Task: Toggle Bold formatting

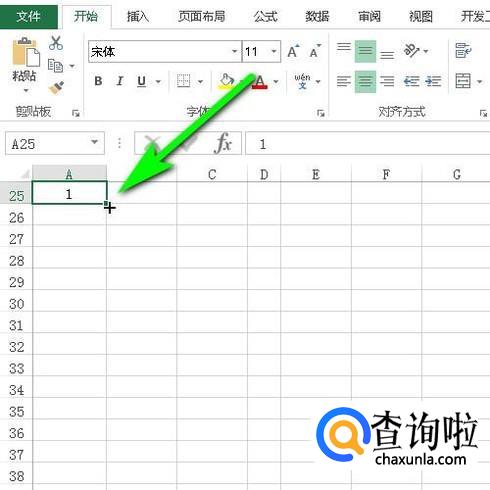Action: pos(98,81)
